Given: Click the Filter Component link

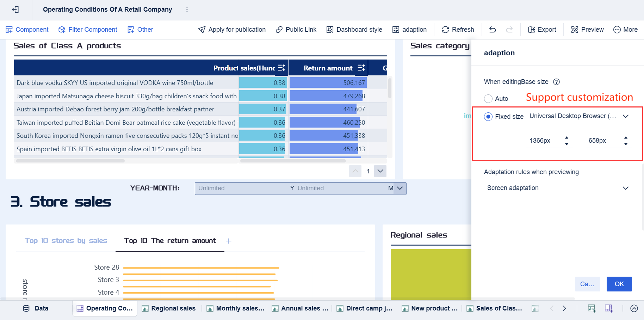Looking at the screenshot, I should (x=88, y=30).
